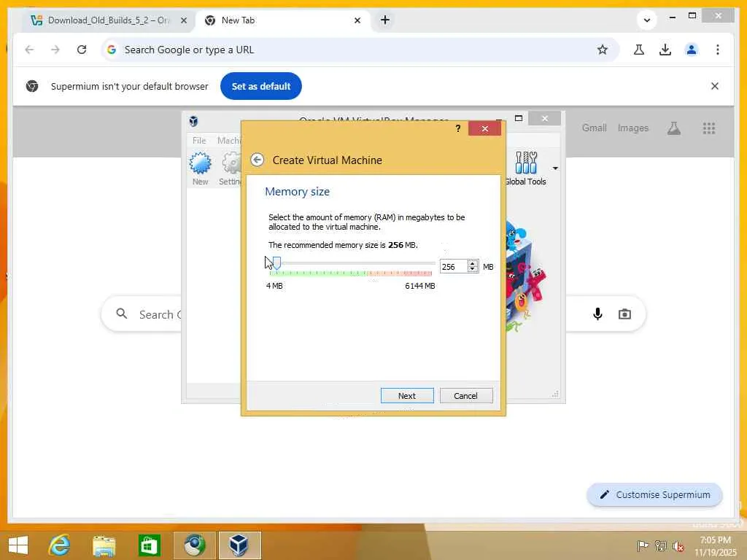
Task: Click the muted volume icon in tray
Action: point(678,545)
